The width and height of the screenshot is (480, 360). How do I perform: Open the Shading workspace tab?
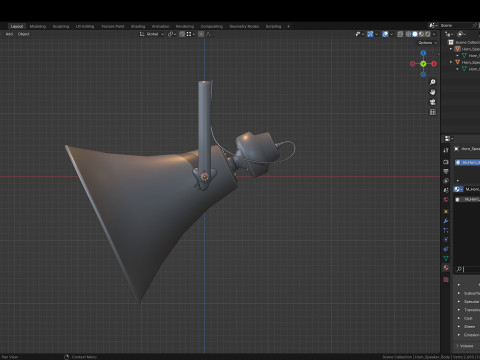point(138,26)
